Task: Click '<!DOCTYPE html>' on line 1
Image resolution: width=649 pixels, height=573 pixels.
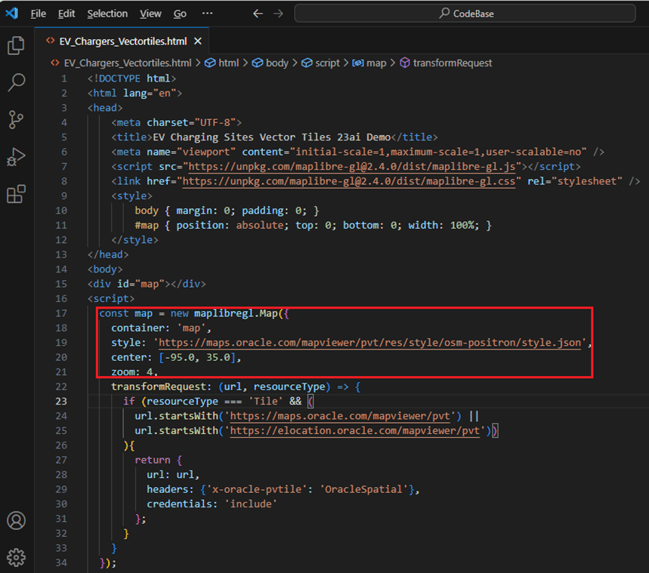Action: (132, 78)
